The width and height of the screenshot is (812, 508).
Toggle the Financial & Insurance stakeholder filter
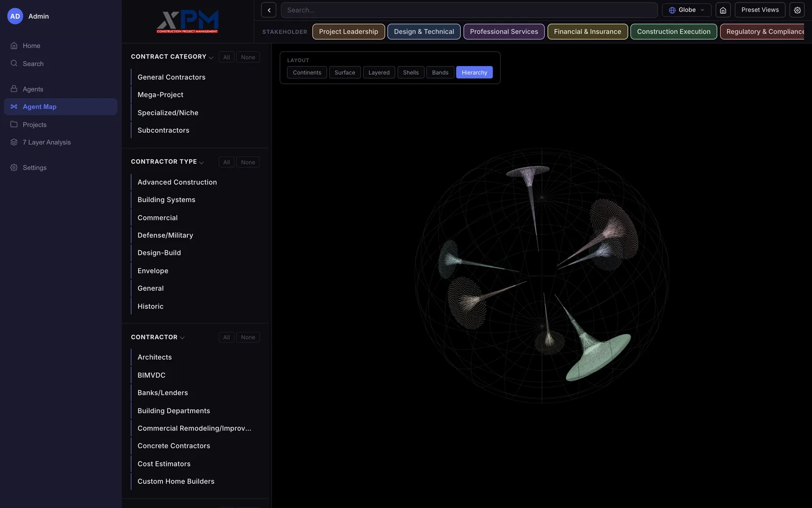[x=587, y=31]
